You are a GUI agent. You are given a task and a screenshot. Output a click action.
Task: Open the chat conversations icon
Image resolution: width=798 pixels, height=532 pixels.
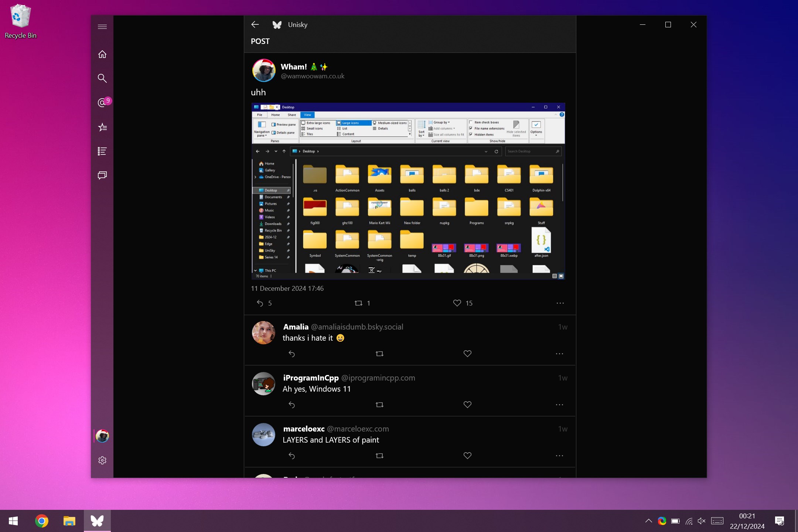coord(102,175)
